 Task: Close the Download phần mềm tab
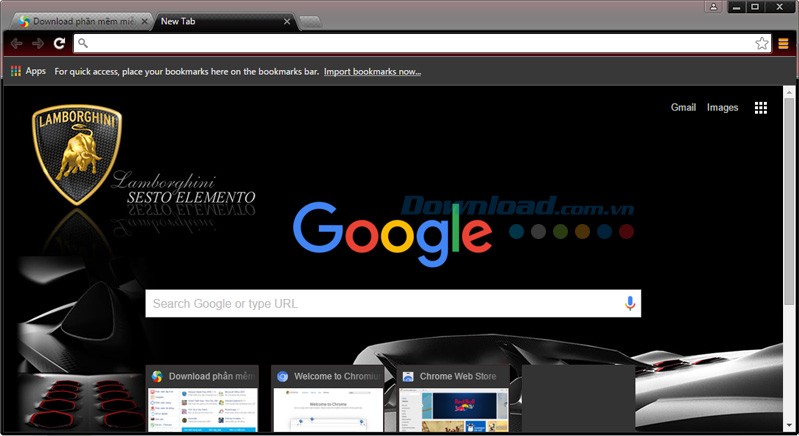point(144,21)
